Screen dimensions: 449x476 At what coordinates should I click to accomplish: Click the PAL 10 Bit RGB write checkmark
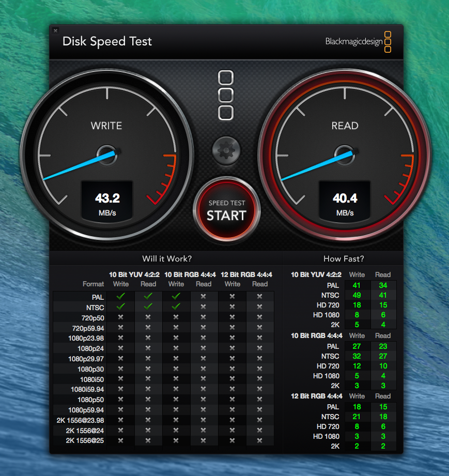pyautogui.click(x=176, y=296)
